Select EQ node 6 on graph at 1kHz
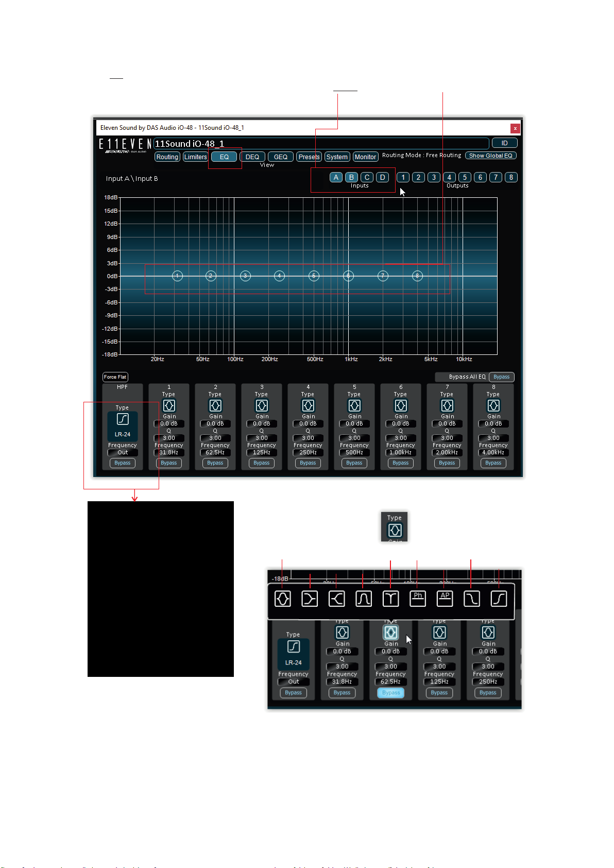 (349, 276)
